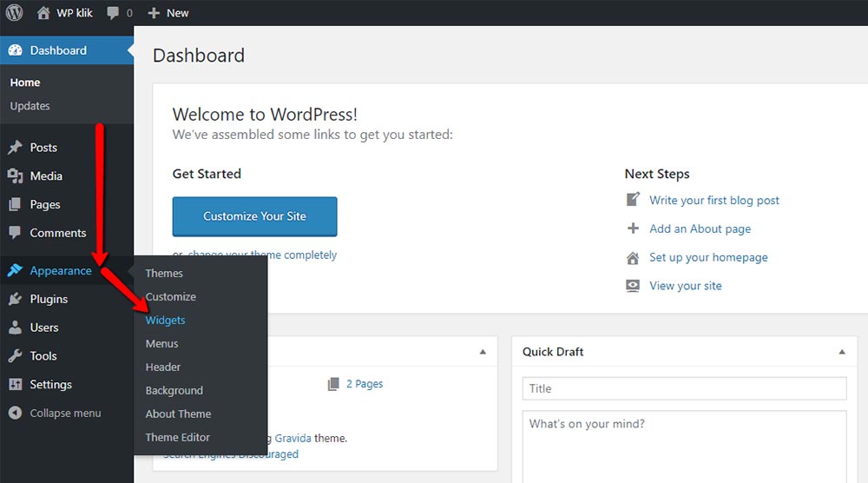
Task: Click the Media library icon
Action: coord(15,176)
